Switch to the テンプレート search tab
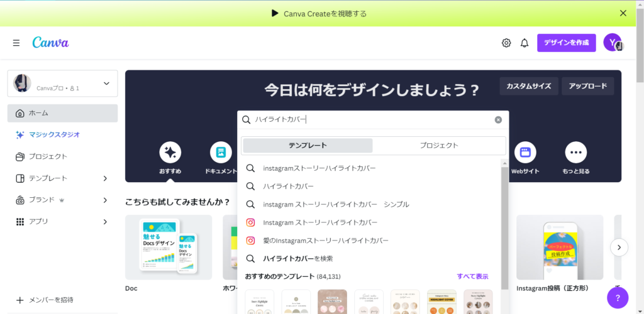644x314 pixels. [308, 146]
